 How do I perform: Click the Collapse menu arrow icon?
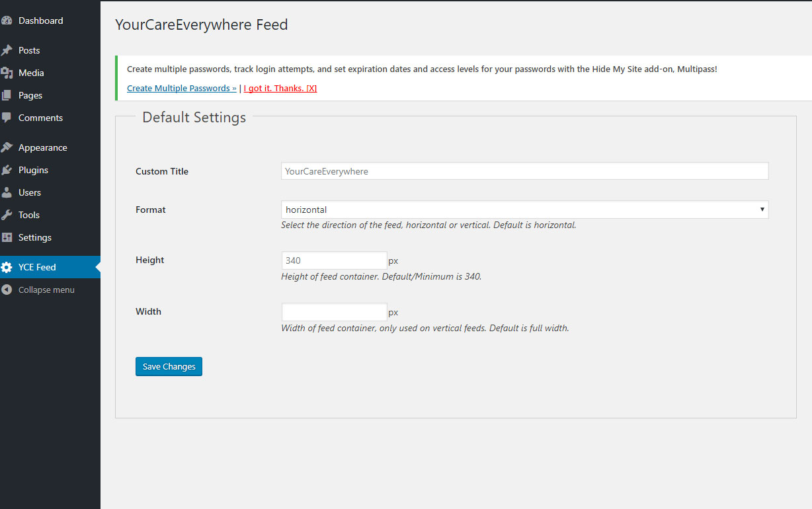(x=7, y=290)
